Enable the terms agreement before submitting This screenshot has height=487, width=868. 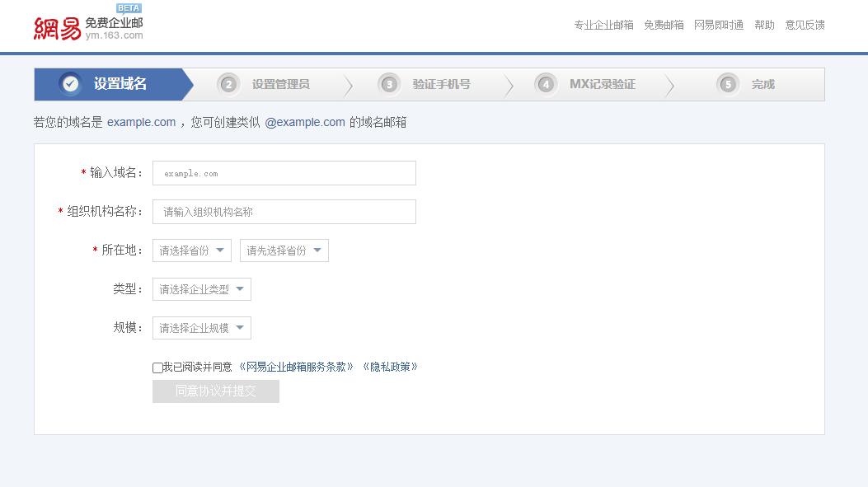(157, 367)
